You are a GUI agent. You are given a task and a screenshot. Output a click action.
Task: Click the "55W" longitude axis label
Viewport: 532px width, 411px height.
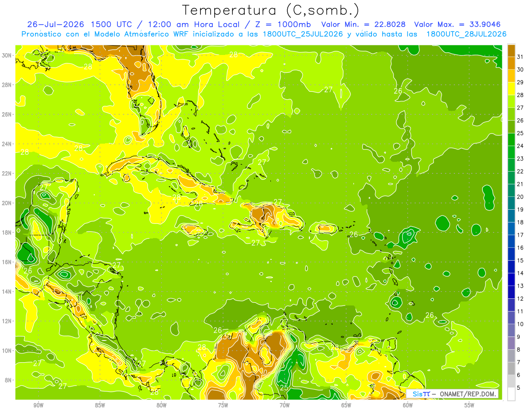[x=469, y=405]
